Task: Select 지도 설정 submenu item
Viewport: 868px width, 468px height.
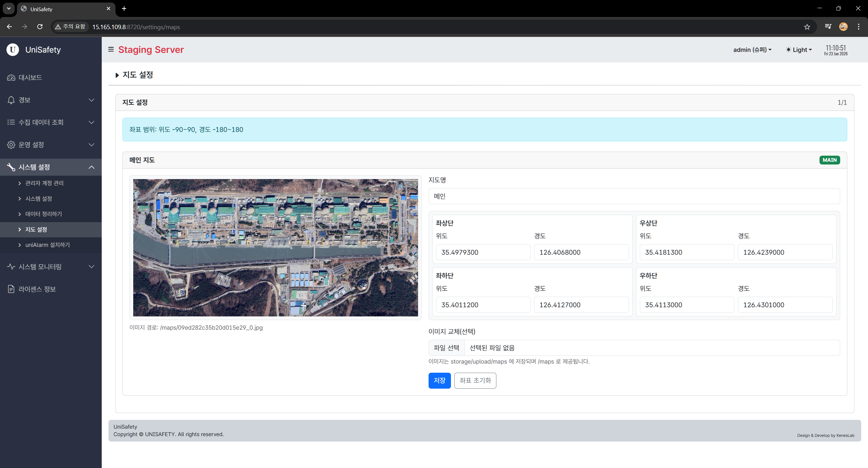Action: (x=51, y=230)
